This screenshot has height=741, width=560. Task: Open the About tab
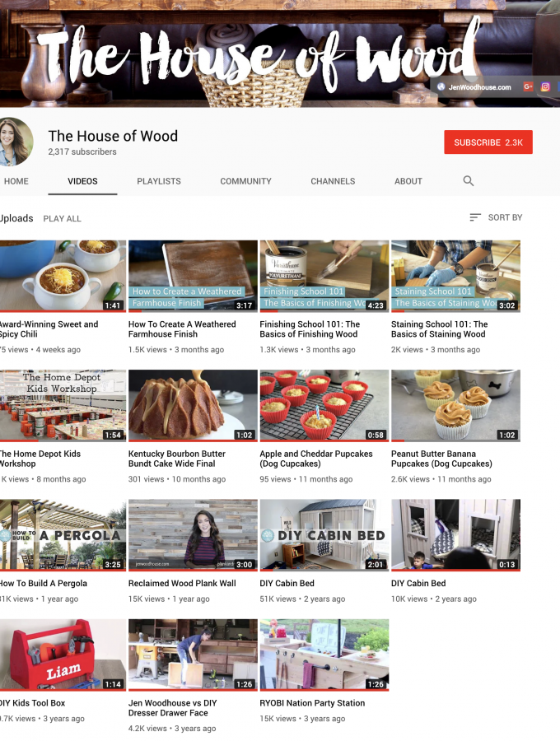point(408,181)
